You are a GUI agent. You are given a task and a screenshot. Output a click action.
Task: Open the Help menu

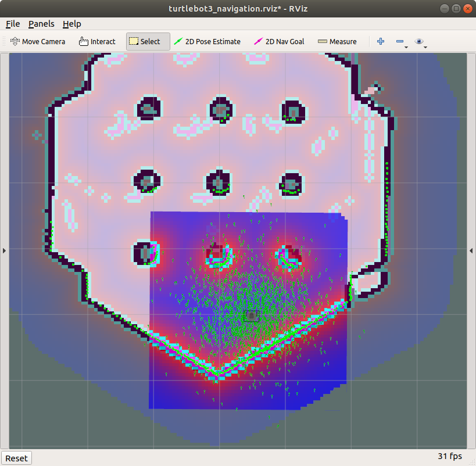tap(72, 24)
